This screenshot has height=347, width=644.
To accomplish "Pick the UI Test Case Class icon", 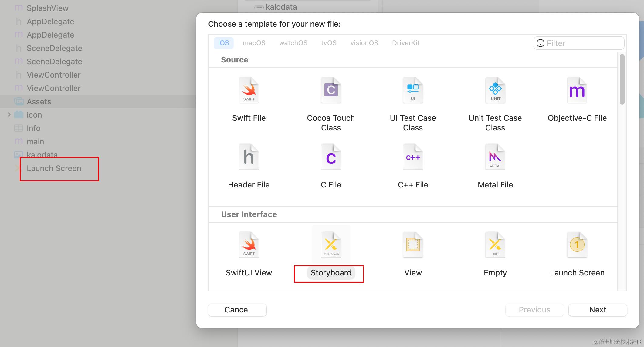I will click(413, 90).
